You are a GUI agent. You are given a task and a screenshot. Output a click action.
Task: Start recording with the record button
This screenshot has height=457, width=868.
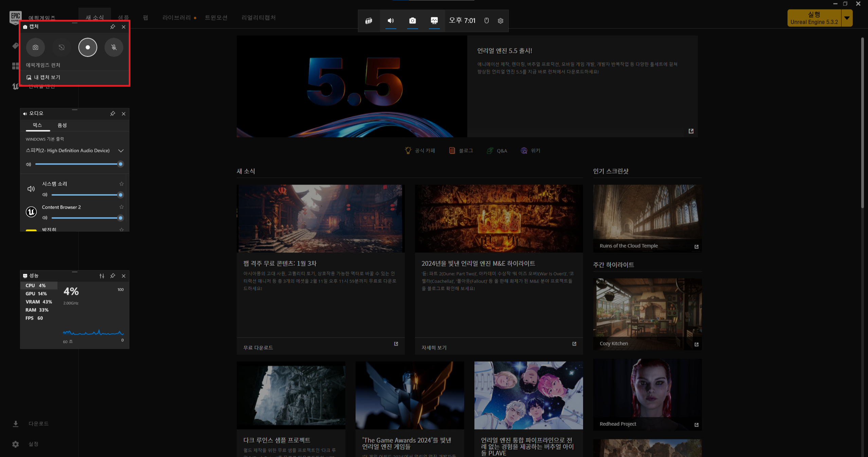[x=88, y=47]
